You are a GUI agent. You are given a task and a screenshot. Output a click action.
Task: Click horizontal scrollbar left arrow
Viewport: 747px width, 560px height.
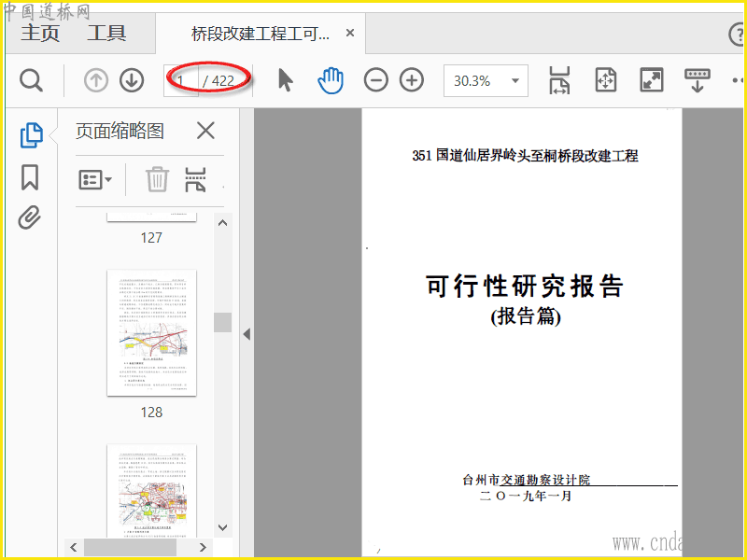[x=74, y=547]
